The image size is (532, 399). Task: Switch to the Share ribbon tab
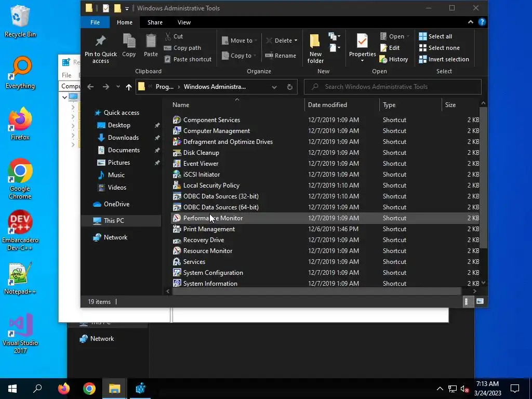(155, 22)
